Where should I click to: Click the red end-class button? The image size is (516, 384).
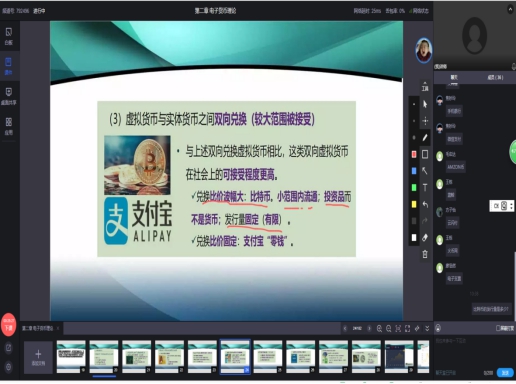(9, 325)
